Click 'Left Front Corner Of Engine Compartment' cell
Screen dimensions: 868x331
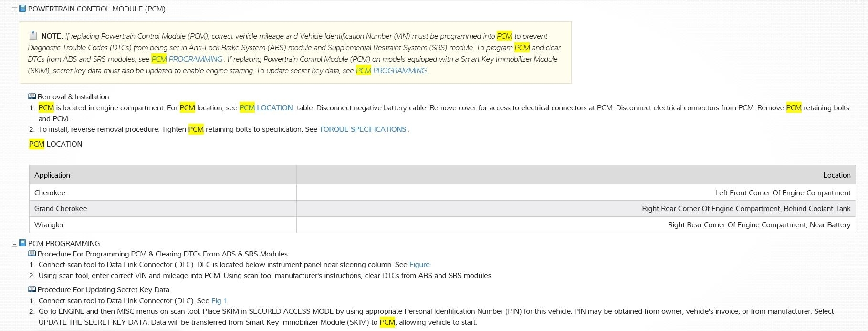pyautogui.click(x=576, y=193)
